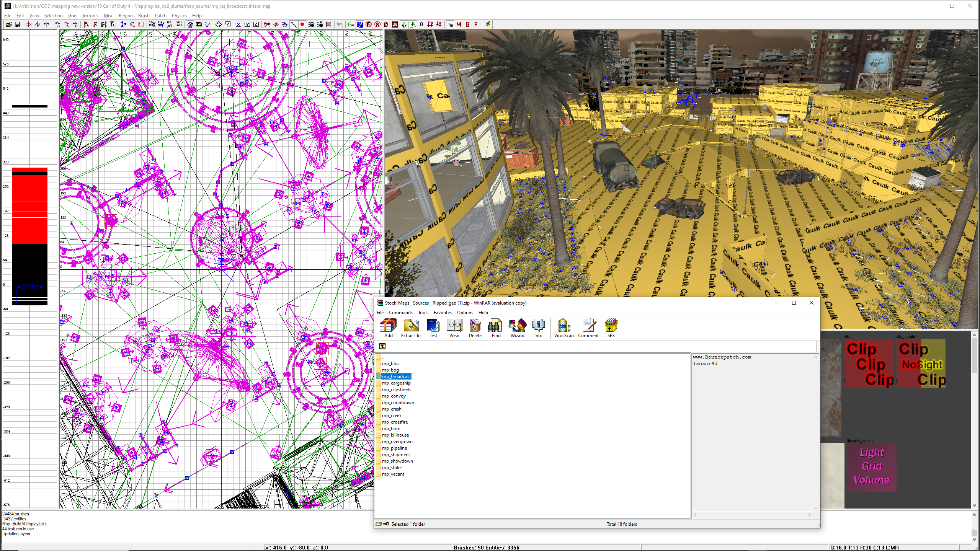Click the Tex Flip X toolbar icon
Viewport: 980px width, 551px height.
[152, 24]
